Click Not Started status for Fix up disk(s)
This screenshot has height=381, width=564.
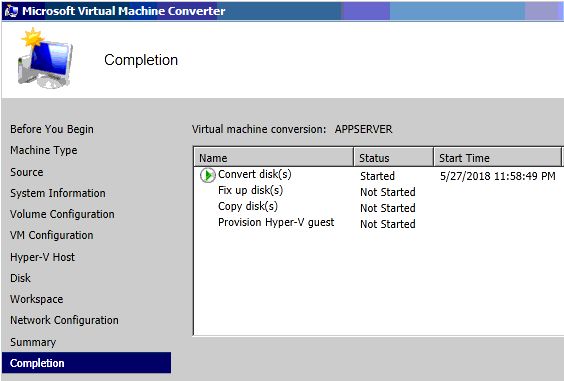[x=388, y=192]
